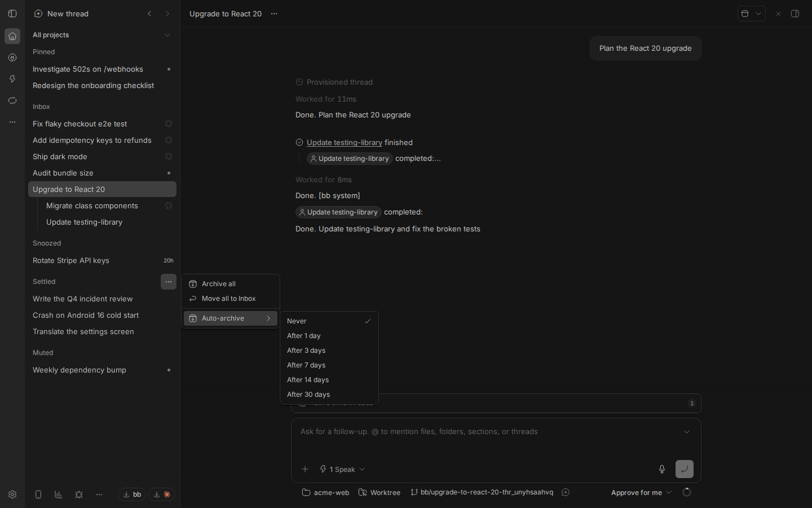Image resolution: width=812 pixels, height=508 pixels.
Task: Open the bar chart stats icon
Action: coord(59,494)
